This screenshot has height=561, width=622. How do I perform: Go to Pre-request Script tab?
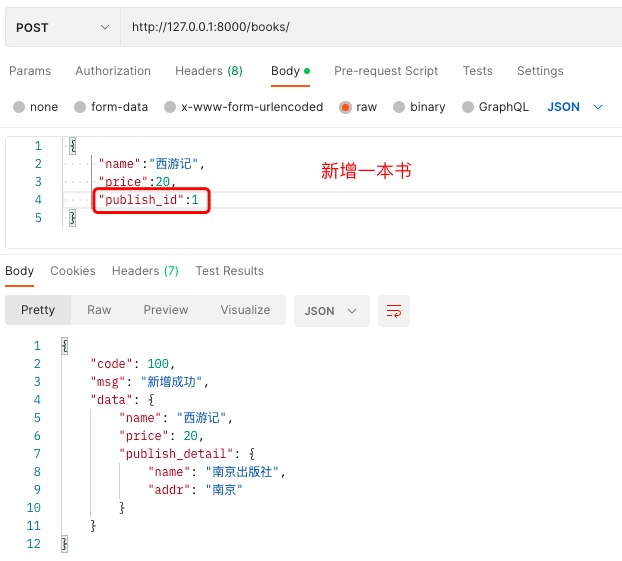[386, 71]
